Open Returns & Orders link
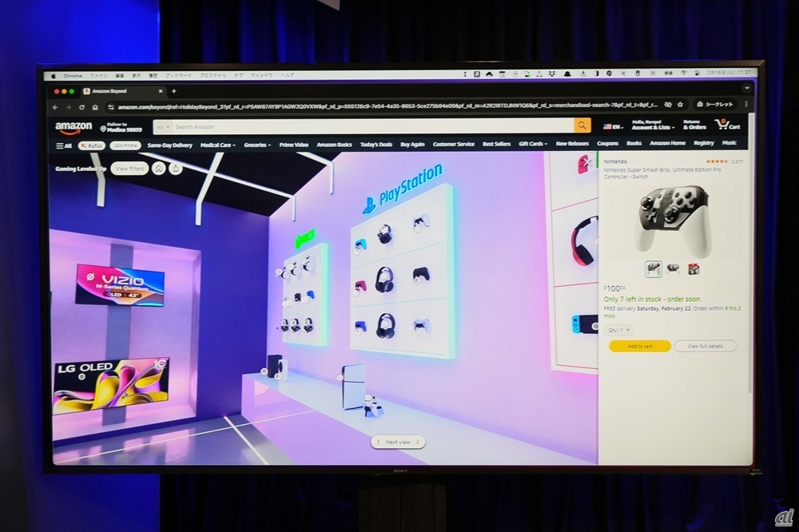The width and height of the screenshot is (799, 532). pos(694,125)
